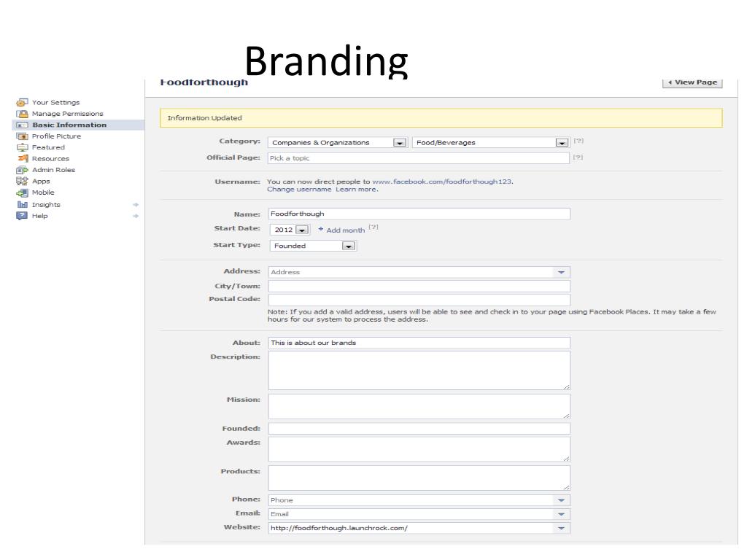Click the Description text area
Viewport: 747px width, 560px height.
point(419,371)
